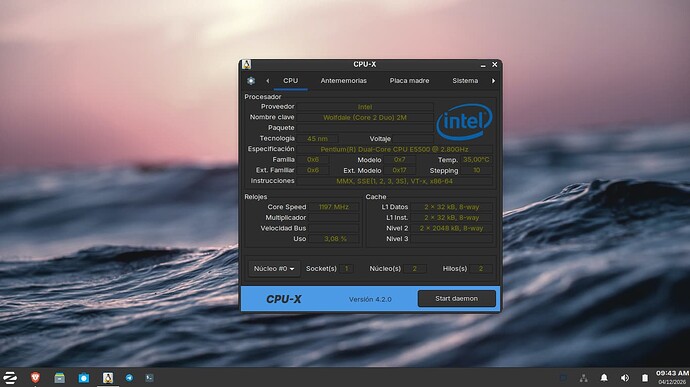Launch the terminal from the taskbar
Image resolution: width=690 pixels, height=387 pixels.
(150, 377)
